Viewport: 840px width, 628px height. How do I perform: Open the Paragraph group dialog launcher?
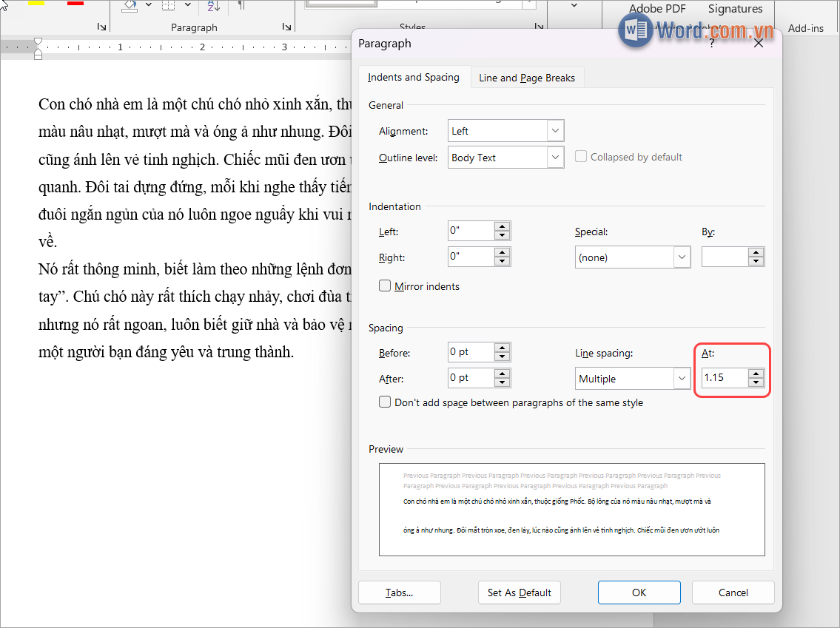(286, 27)
